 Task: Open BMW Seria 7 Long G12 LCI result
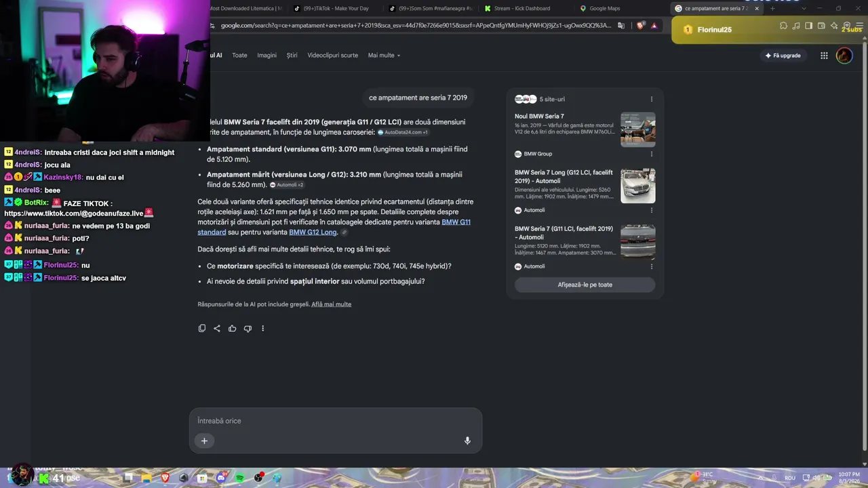564,176
